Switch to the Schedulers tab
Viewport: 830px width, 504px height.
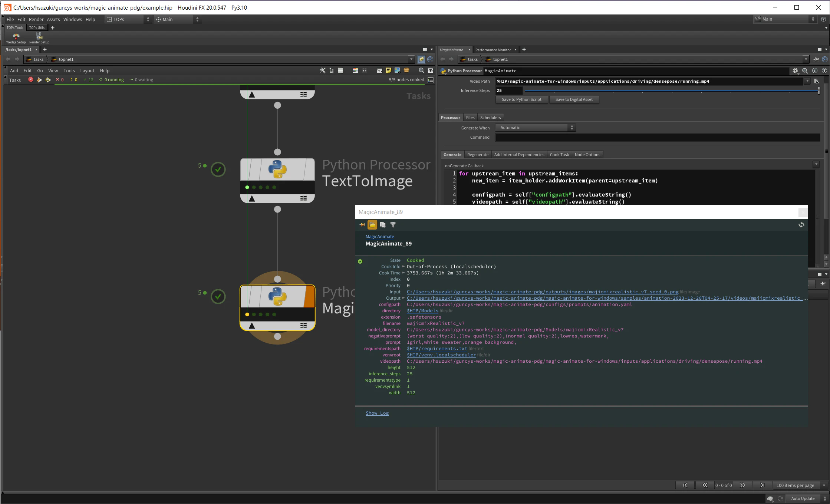pos(490,118)
